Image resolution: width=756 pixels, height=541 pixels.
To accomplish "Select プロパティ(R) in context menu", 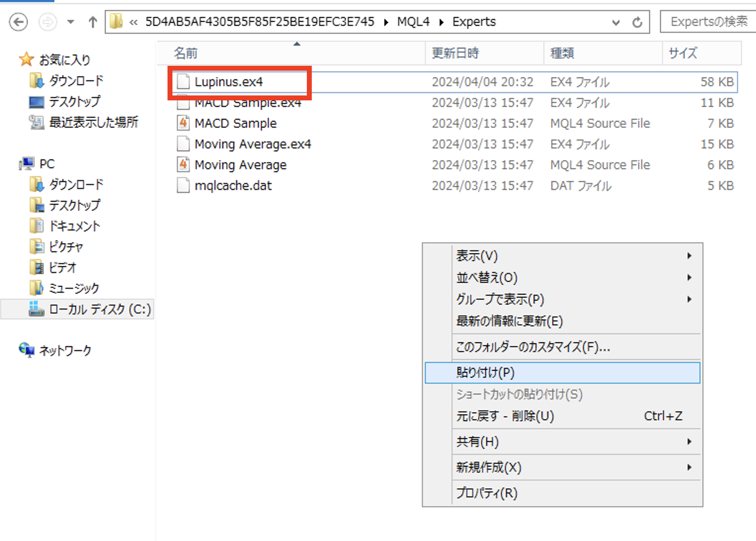I will [487, 493].
